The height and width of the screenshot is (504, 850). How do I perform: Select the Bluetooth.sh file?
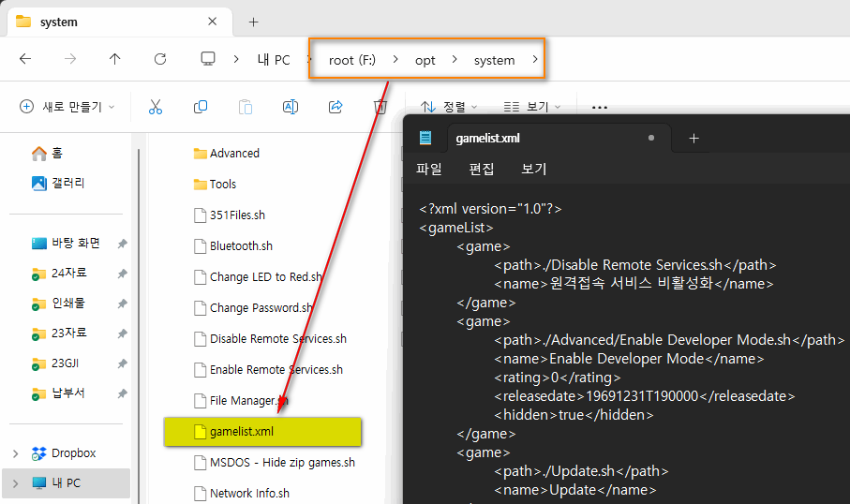coord(233,246)
